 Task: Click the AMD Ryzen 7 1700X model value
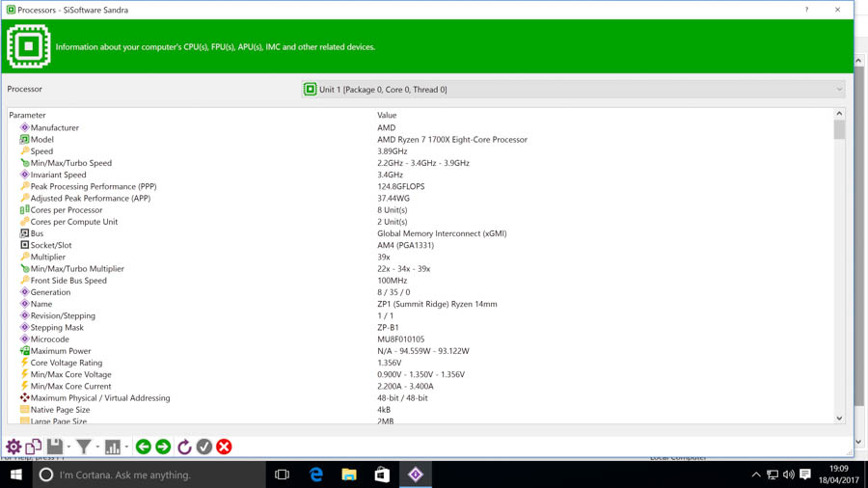[x=452, y=140]
